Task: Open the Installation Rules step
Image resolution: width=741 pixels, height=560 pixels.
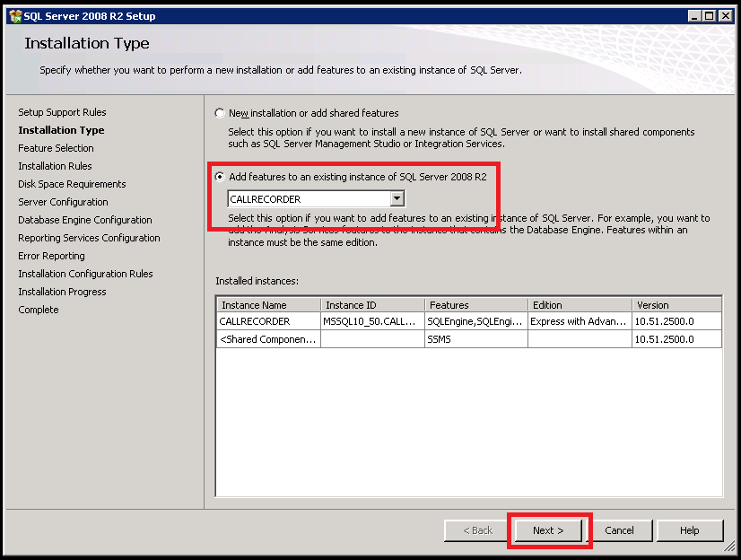Action: 54,166
